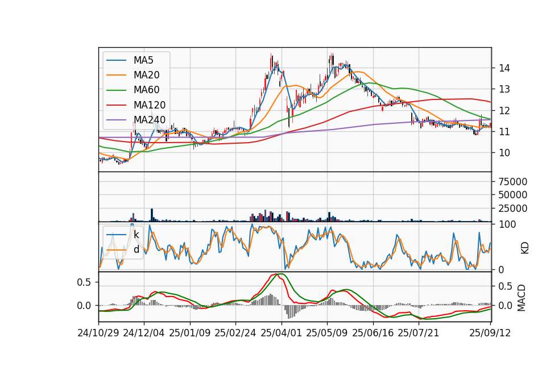Click the price axis label 10
The width and height of the screenshot is (546, 392).
click(x=504, y=153)
